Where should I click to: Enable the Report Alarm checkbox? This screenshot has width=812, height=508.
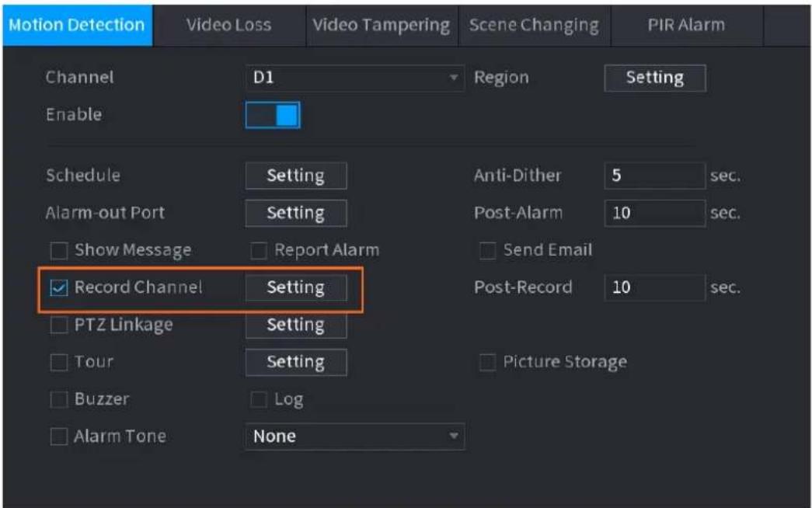click(259, 251)
